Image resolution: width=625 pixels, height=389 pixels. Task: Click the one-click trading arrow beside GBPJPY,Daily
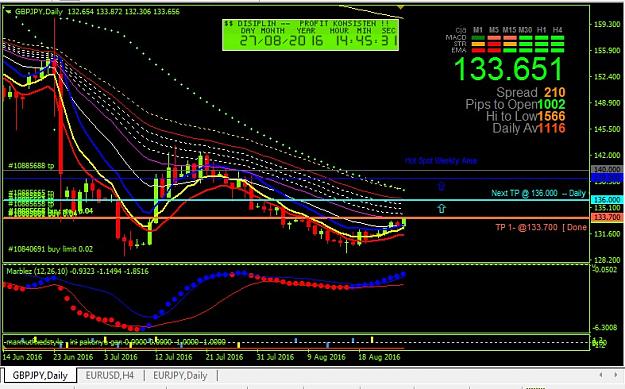coord(8,12)
